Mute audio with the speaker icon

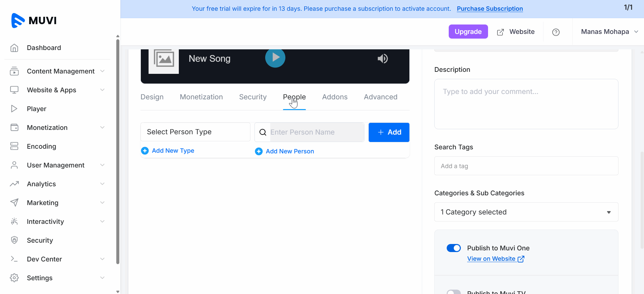pos(383,59)
